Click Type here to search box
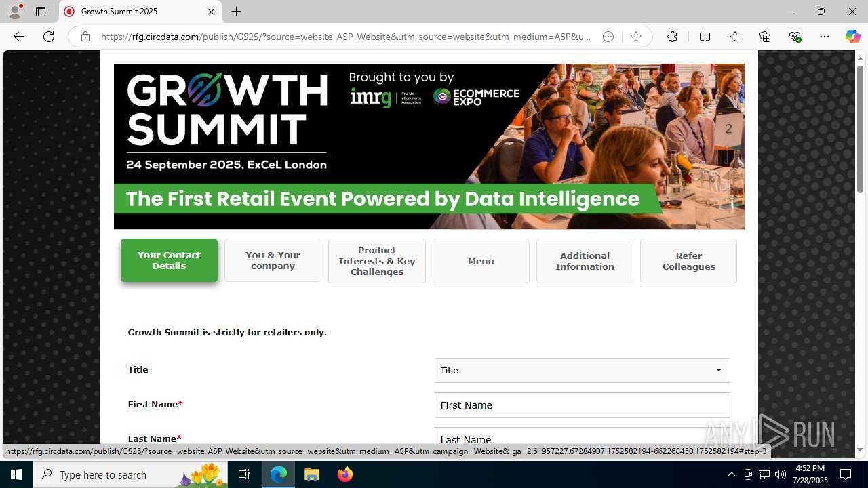Image resolution: width=868 pixels, height=488 pixels. click(130, 474)
